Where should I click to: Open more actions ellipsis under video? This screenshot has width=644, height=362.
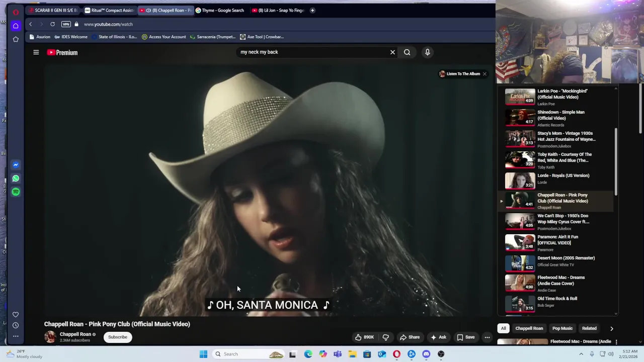coord(487,337)
